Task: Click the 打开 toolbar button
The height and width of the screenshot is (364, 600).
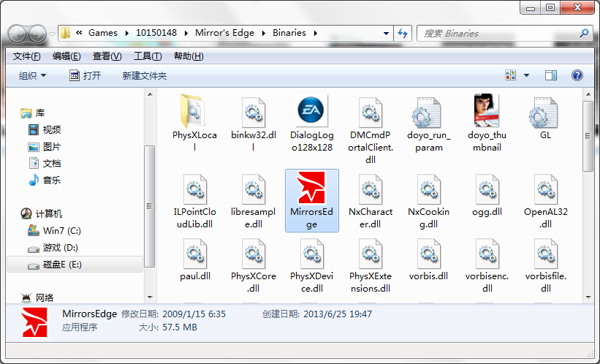Action: pyautogui.click(x=85, y=75)
